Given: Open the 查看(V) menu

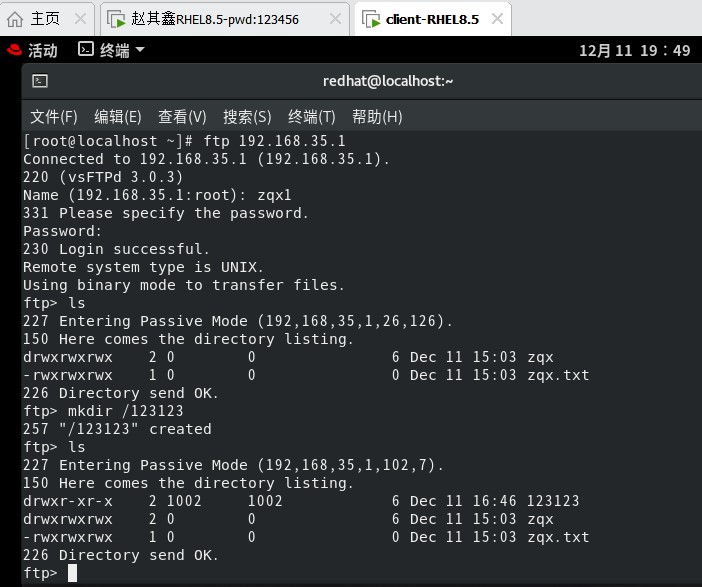Looking at the screenshot, I should (182, 117).
